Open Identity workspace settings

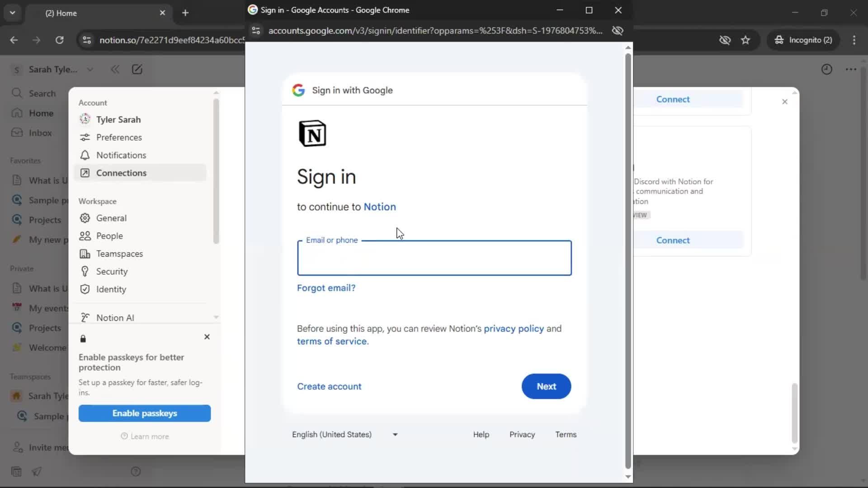[140, 289]
